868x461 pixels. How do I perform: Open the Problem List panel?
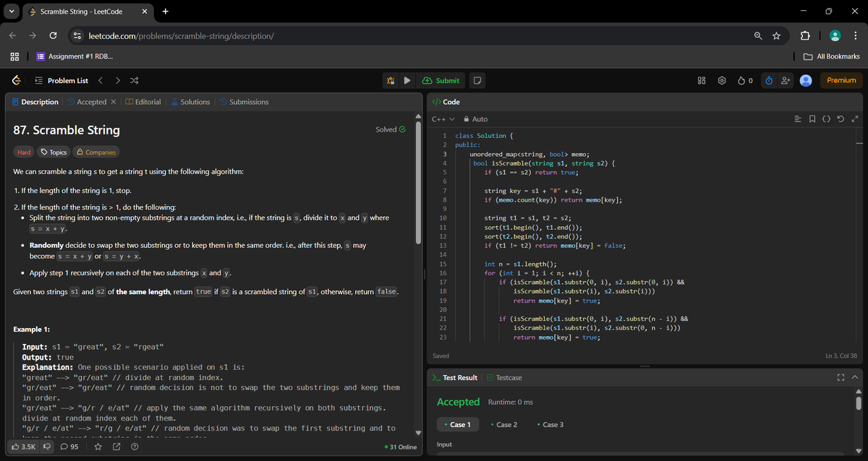coord(62,80)
